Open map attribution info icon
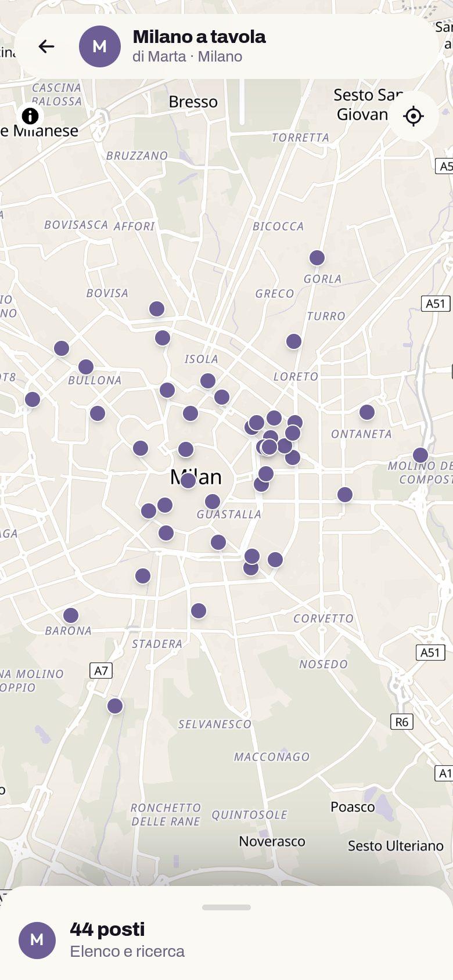 pos(30,116)
